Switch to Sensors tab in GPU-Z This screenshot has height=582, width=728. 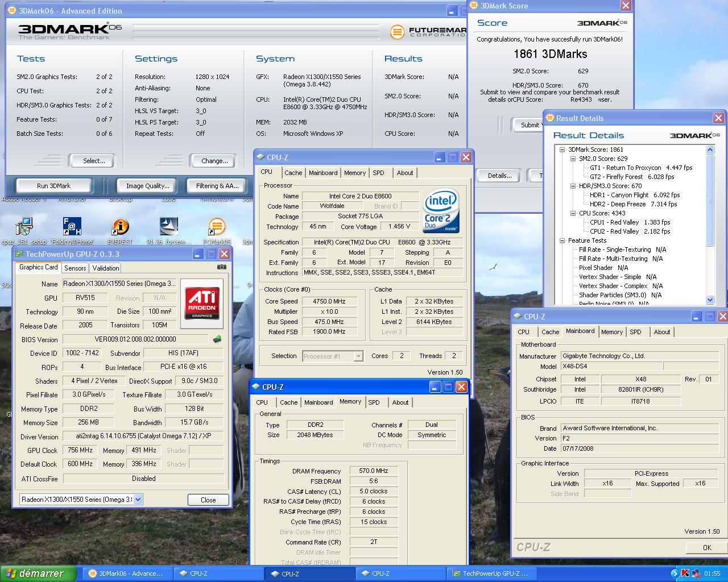(x=75, y=268)
